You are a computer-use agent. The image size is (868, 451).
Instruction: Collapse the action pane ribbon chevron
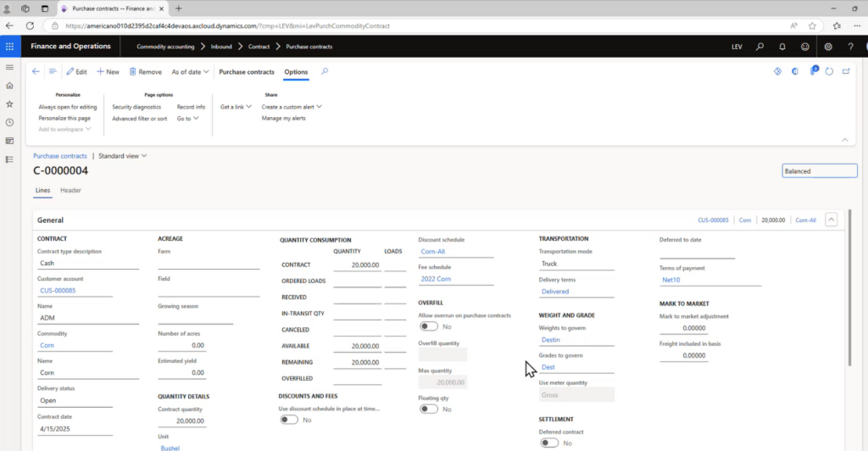pos(845,140)
